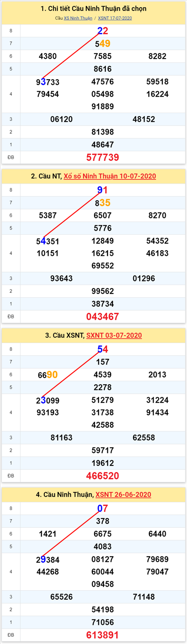Select number 23099 in third table
187x644 pixels.
coord(48,400)
